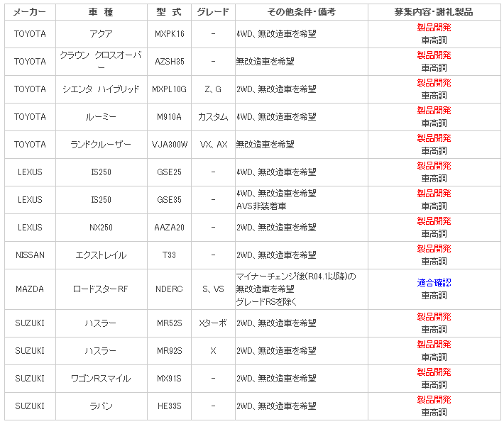Click the エクストレイル cell
This screenshot has height=424, width=504.
coord(102,255)
